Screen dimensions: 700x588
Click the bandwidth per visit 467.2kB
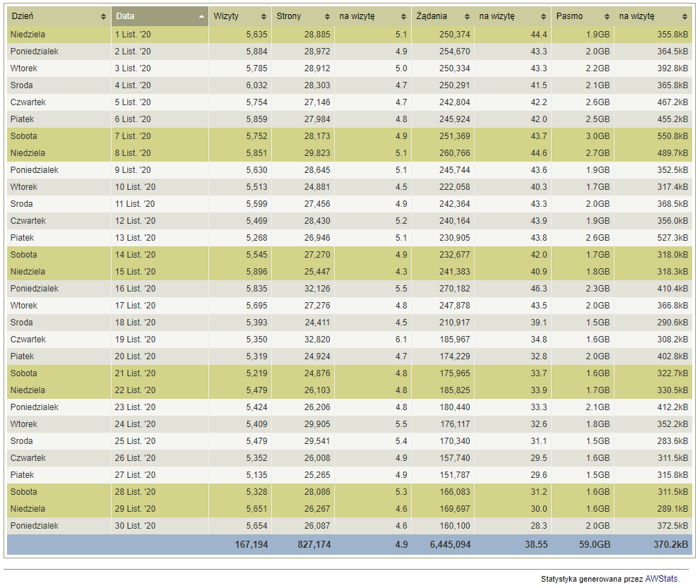pyautogui.click(x=672, y=102)
